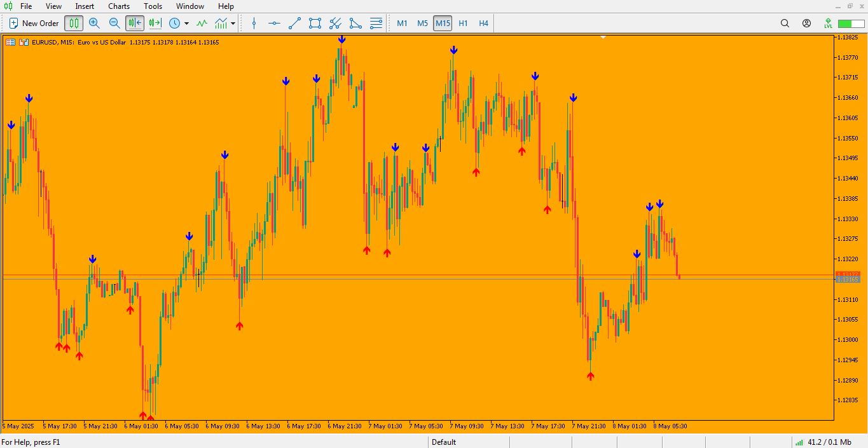Image resolution: width=868 pixels, height=448 pixels.
Task: Open the Default profile selector in status bar
Action: (x=444, y=442)
